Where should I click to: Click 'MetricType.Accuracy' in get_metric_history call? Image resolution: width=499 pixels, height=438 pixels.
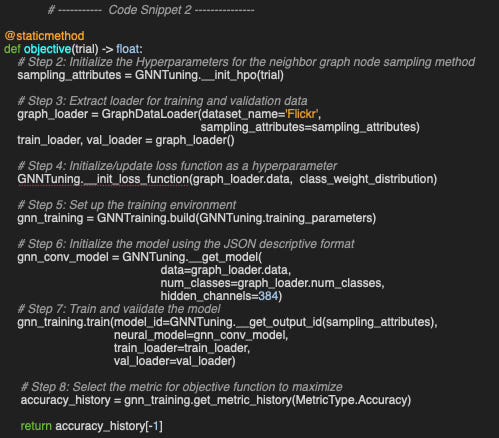[x=351, y=400]
